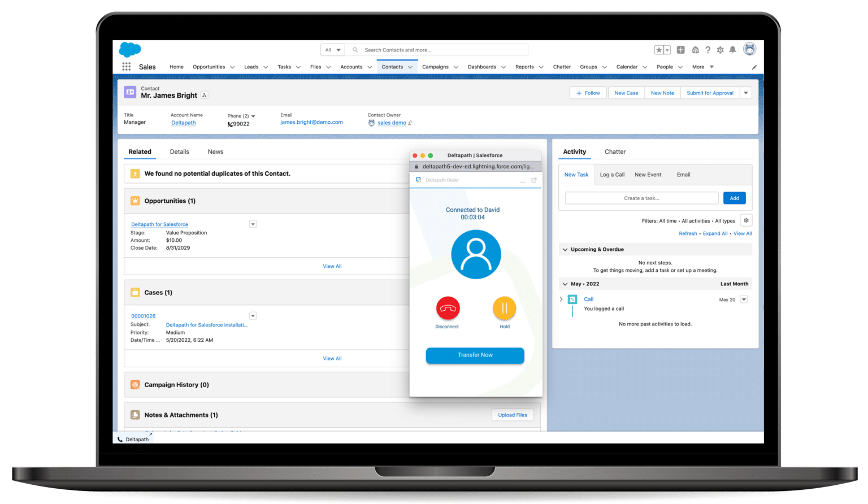Screen dimensions: 868x504
Task: Open the Chatter tab
Action: click(615, 151)
